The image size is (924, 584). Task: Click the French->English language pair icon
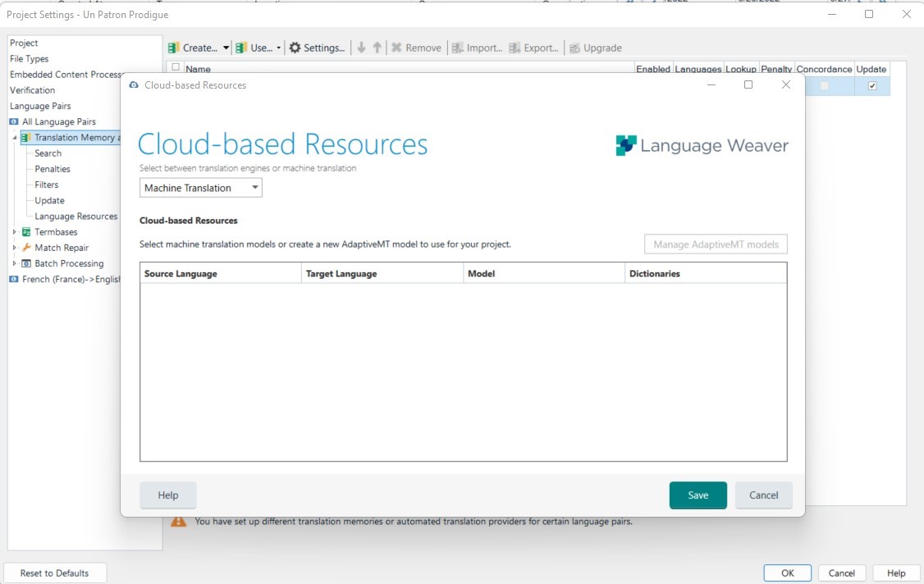(14, 279)
